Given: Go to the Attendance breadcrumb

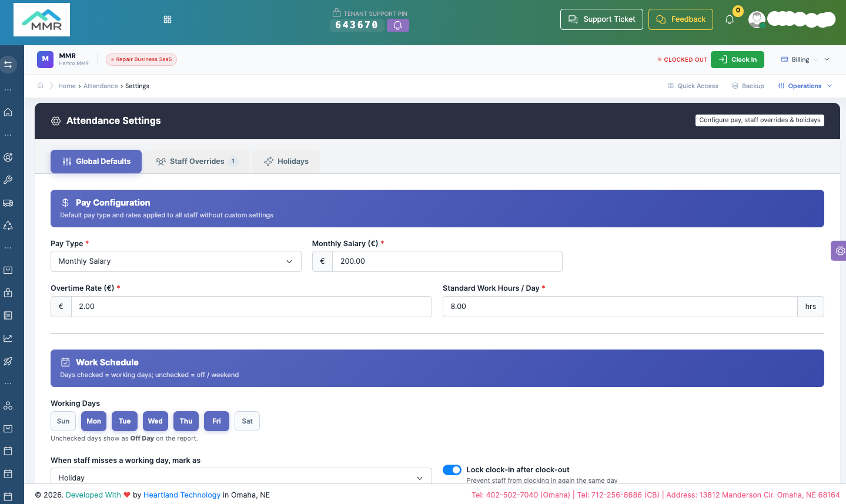Looking at the screenshot, I should (101, 86).
